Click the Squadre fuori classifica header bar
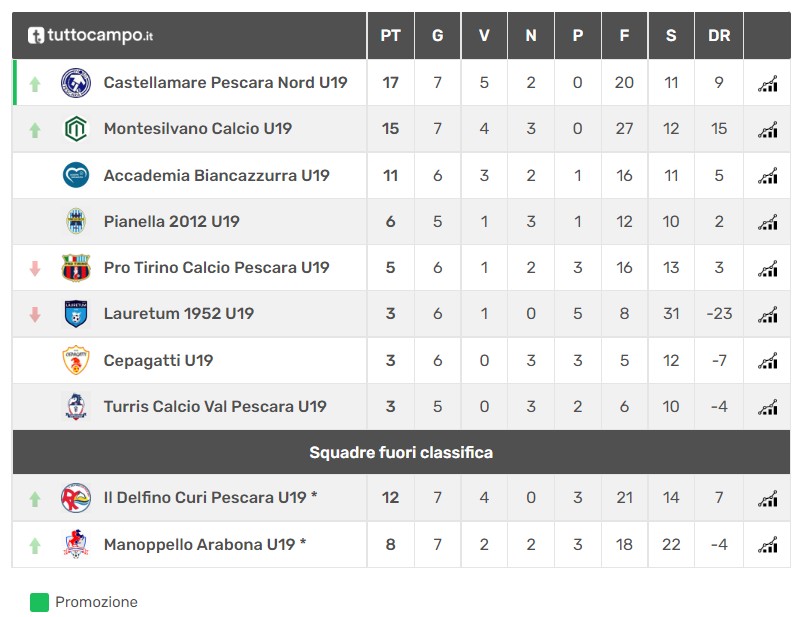Screen dimensions: 802x617 tap(401, 452)
